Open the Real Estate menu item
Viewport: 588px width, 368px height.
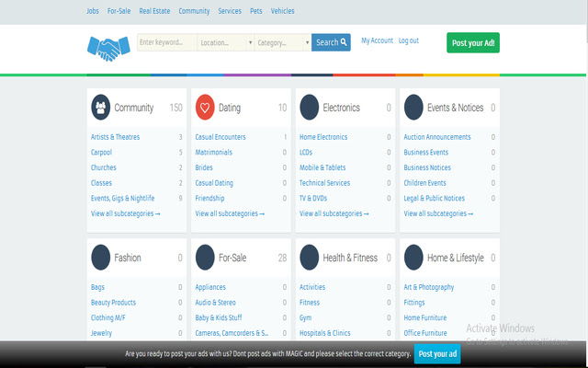pyautogui.click(x=154, y=11)
